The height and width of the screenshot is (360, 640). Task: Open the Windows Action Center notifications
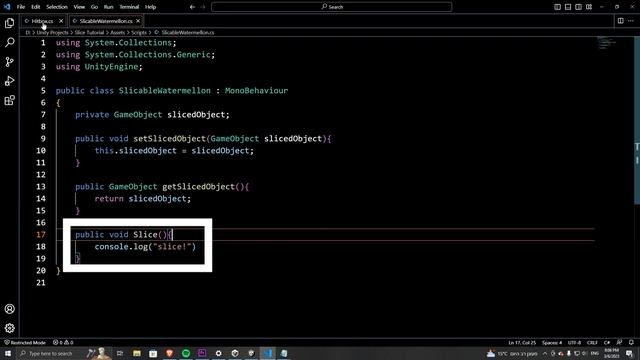630,353
